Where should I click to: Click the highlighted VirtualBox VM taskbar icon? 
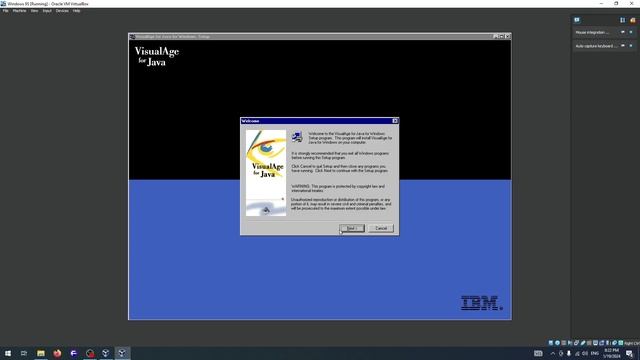pyautogui.click(x=122, y=353)
